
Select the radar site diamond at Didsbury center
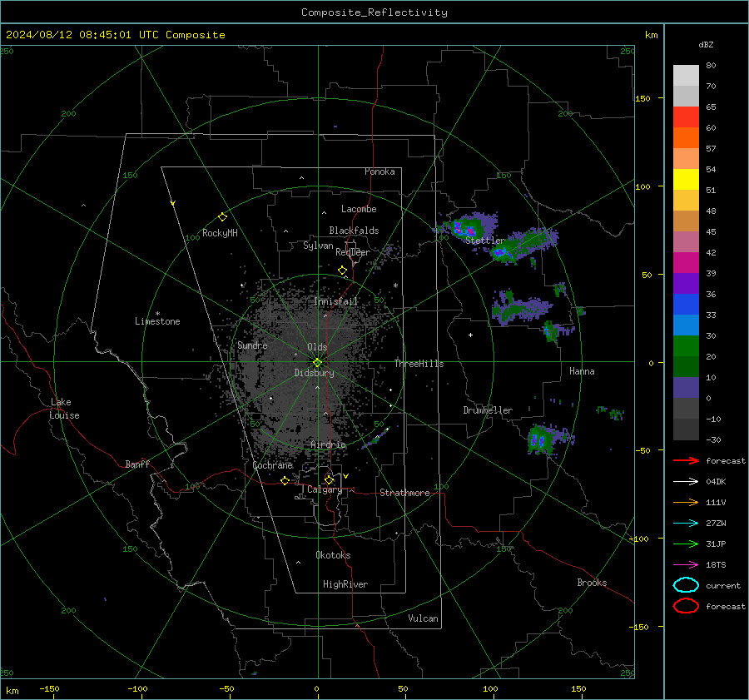(x=318, y=363)
